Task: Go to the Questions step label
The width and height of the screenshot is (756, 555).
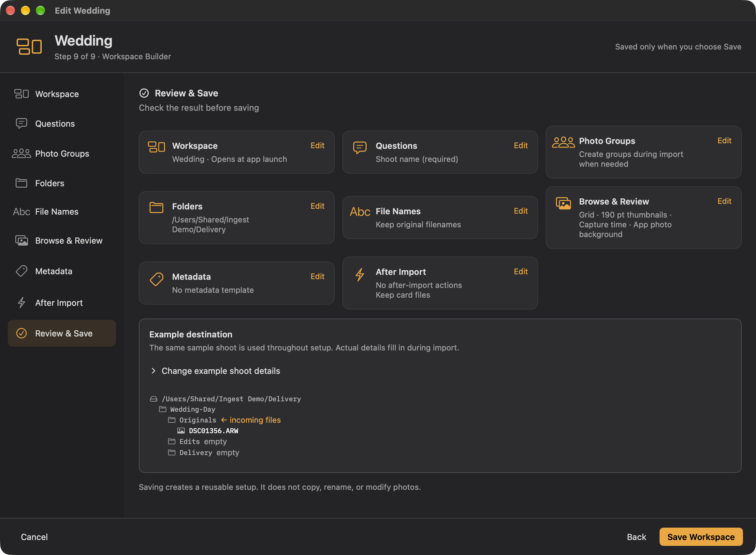Action: click(55, 124)
